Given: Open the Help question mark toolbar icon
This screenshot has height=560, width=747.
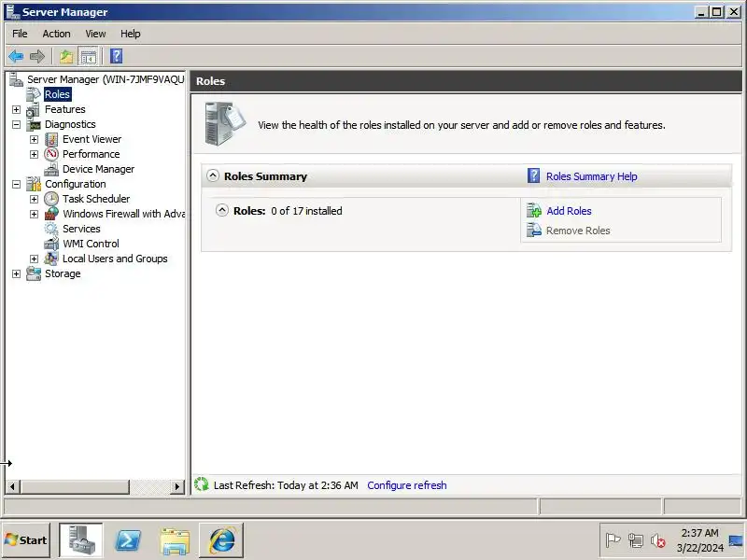Looking at the screenshot, I should tap(116, 56).
